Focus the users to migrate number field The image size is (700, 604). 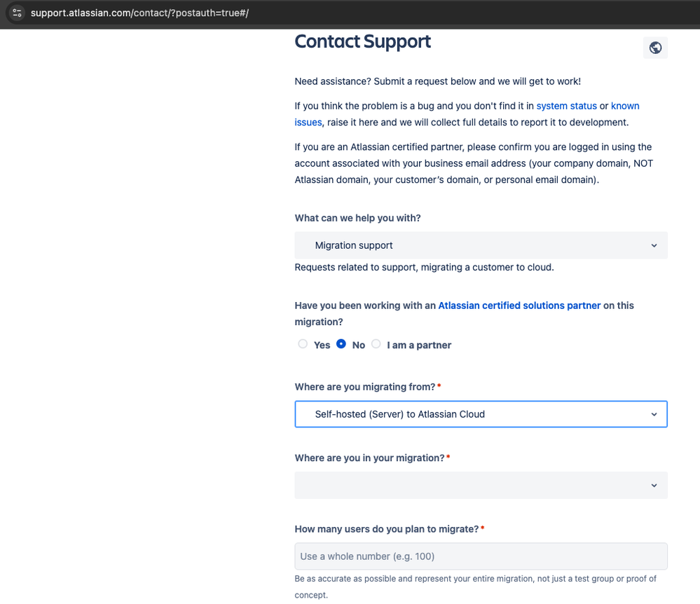coord(481,556)
